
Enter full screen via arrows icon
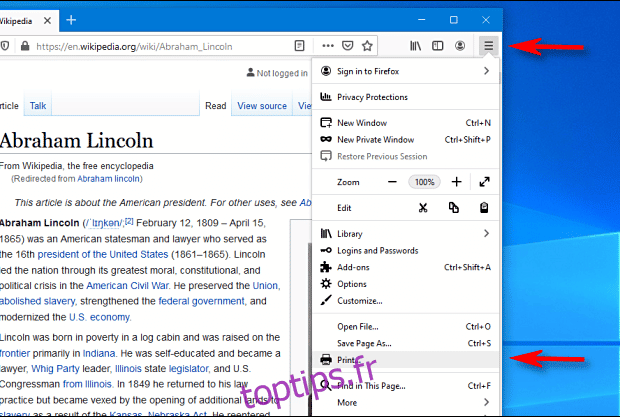[484, 182]
